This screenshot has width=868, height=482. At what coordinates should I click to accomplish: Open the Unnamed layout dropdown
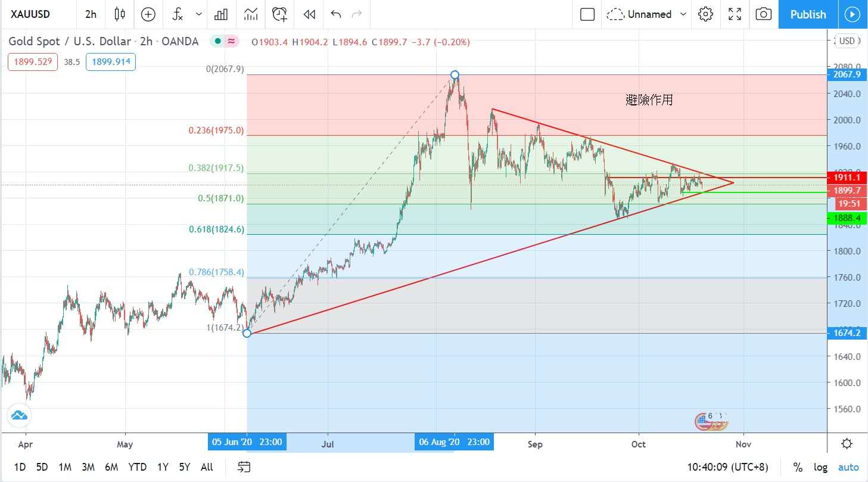(x=648, y=14)
